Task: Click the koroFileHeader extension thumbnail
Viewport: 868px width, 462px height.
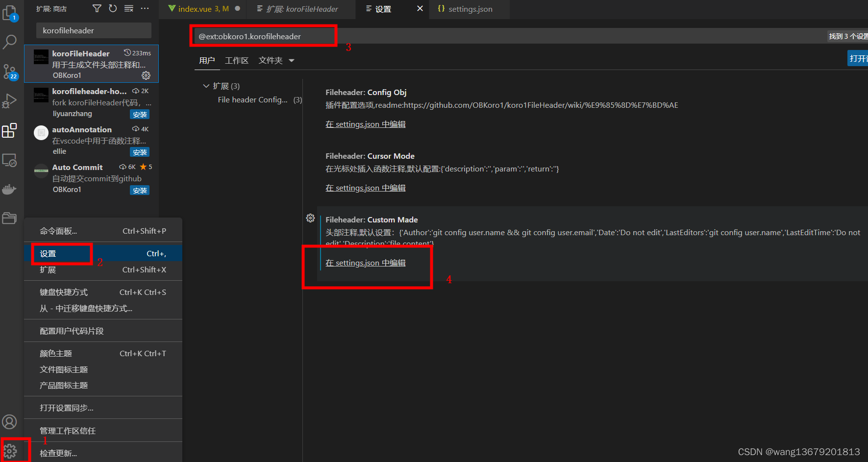Action: pyautogui.click(x=41, y=57)
